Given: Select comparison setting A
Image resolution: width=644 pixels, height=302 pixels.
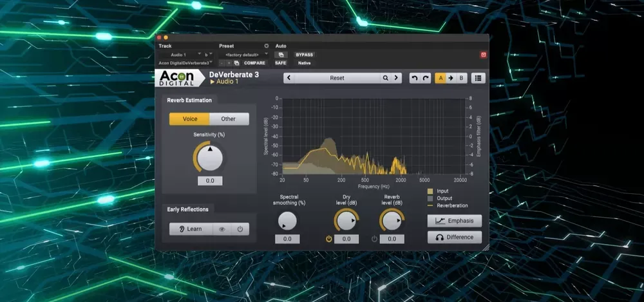Looking at the screenshot, I should (x=440, y=78).
